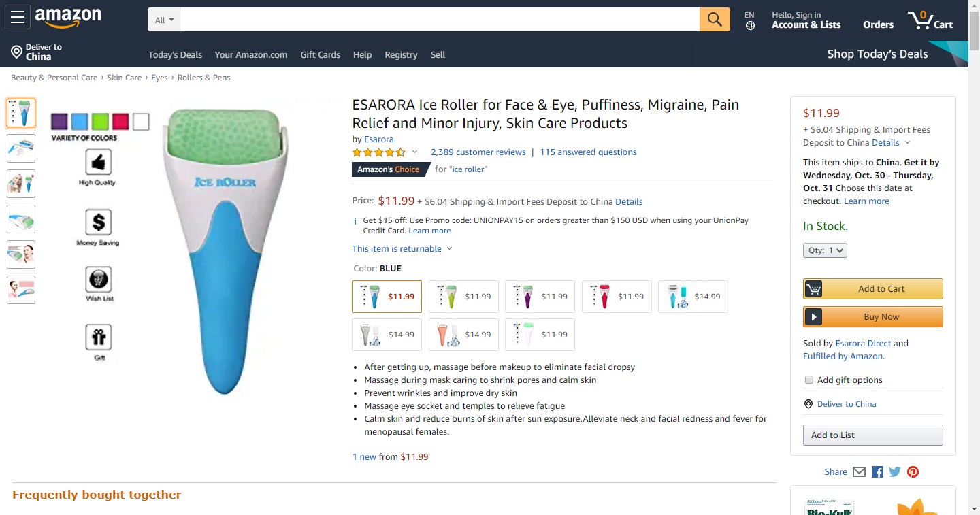Image resolution: width=980 pixels, height=515 pixels.
Task: Click the globe language selector icon
Action: point(750,26)
